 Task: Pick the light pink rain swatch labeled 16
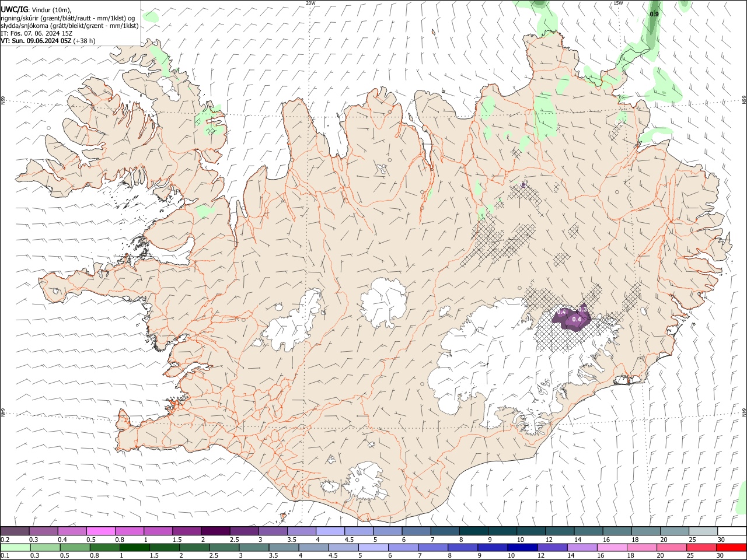click(612, 548)
